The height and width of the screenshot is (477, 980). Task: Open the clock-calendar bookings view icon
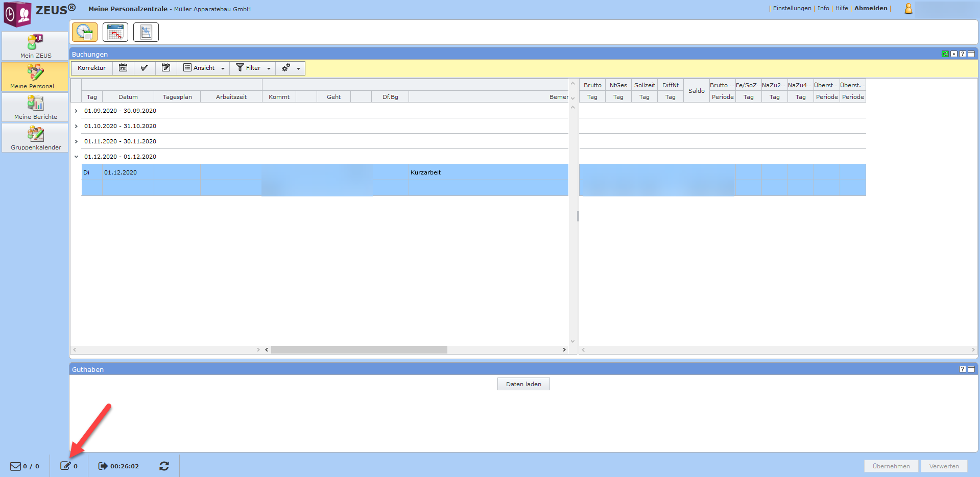pos(85,32)
